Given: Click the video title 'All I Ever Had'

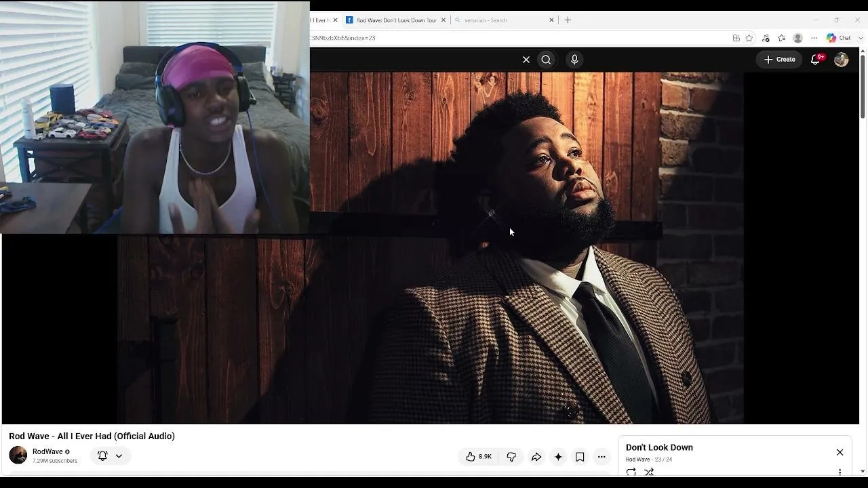Looking at the screenshot, I should [92, 436].
